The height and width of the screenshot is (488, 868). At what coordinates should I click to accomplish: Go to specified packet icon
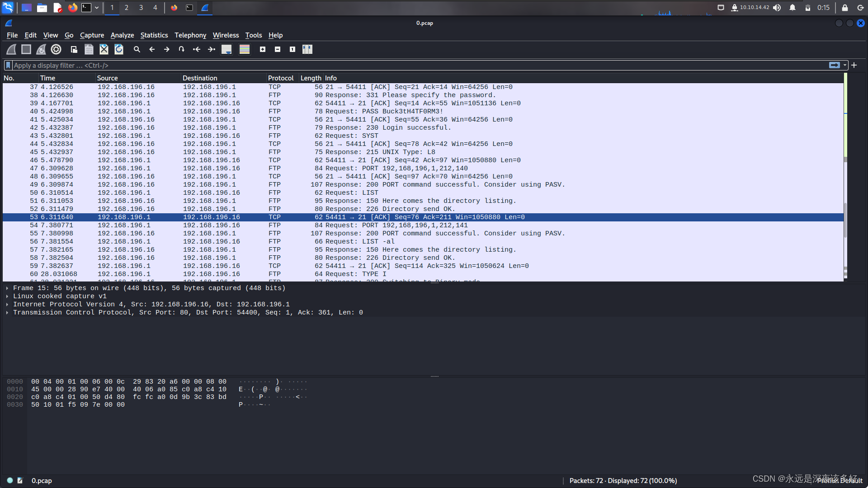tap(181, 49)
